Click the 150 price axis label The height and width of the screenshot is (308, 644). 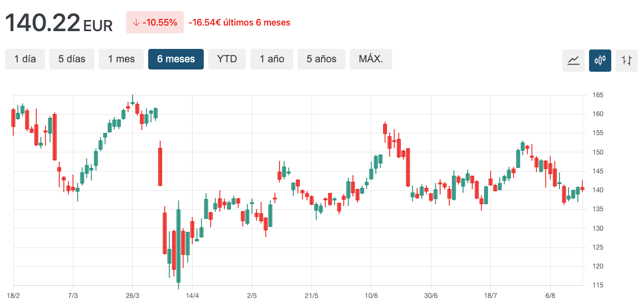(x=597, y=152)
